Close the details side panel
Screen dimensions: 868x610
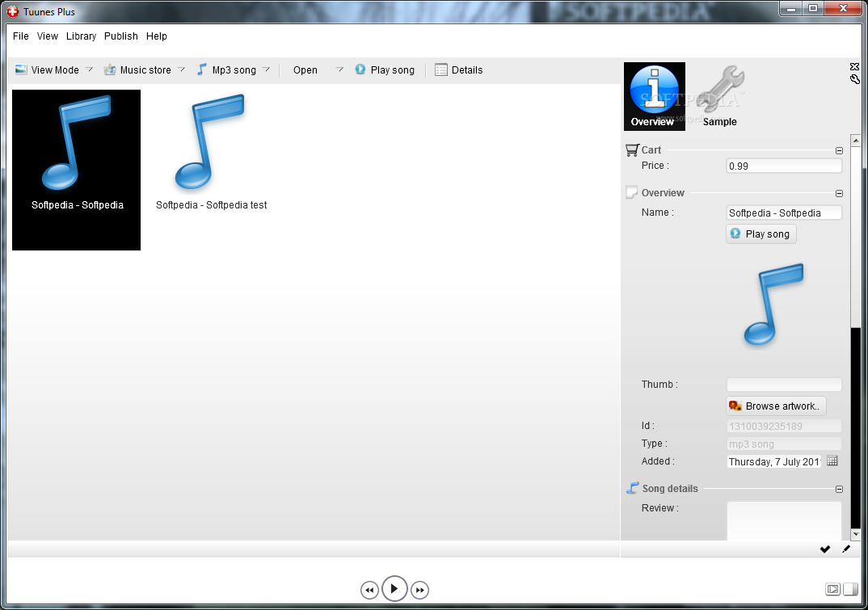coord(855,66)
